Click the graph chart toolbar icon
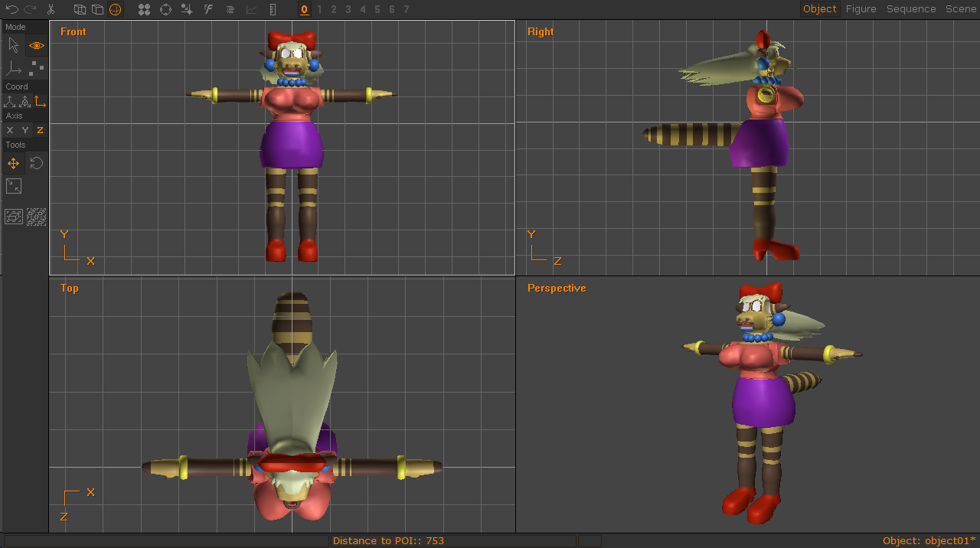The height and width of the screenshot is (548, 980). click(x=251, y=9)
